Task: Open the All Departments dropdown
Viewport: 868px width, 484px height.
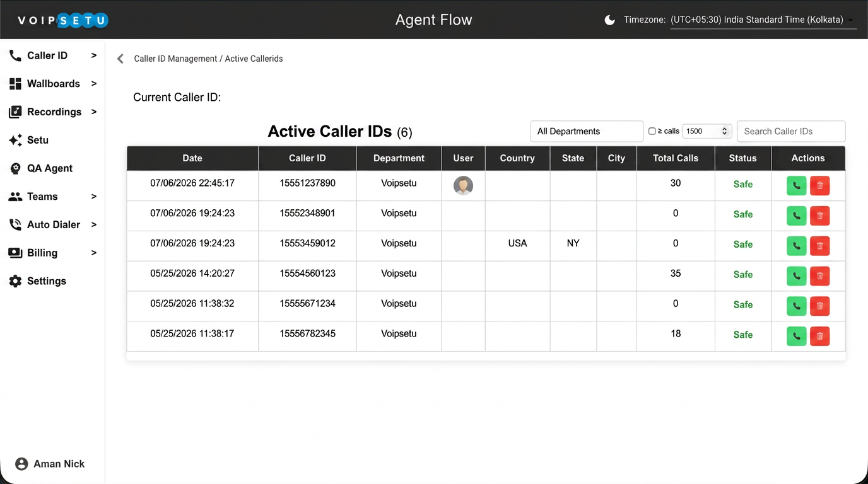Action: [x=587, y=131]
